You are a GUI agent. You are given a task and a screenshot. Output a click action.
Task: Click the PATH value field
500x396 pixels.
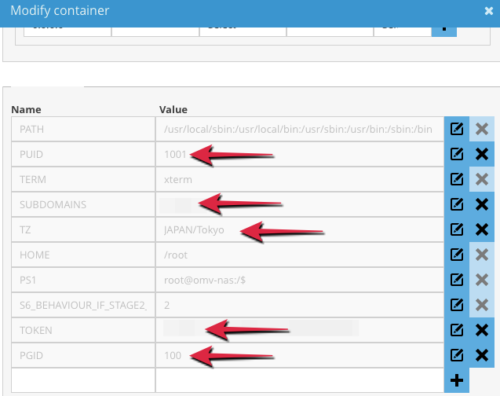tap(300, 129)
